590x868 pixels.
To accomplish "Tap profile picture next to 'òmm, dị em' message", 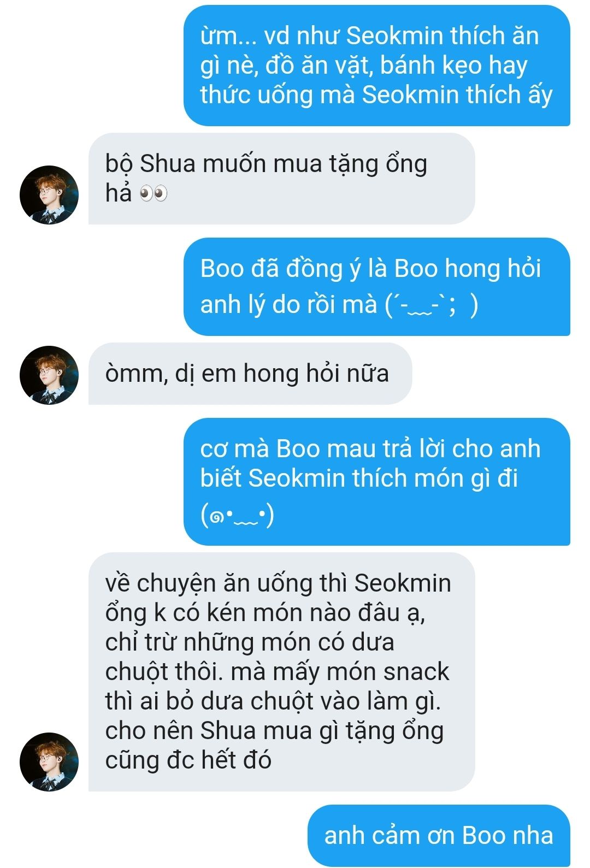I will 49,375.
